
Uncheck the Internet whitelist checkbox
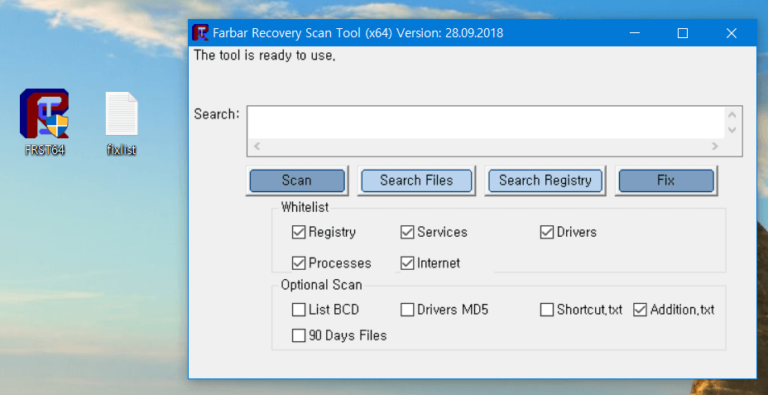click(x=407, y=263)
